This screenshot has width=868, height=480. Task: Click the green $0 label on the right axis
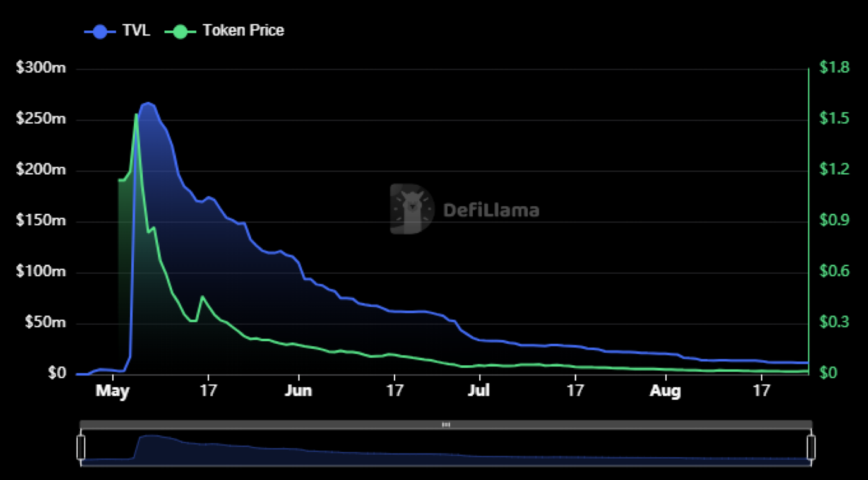tap(828, 373)
